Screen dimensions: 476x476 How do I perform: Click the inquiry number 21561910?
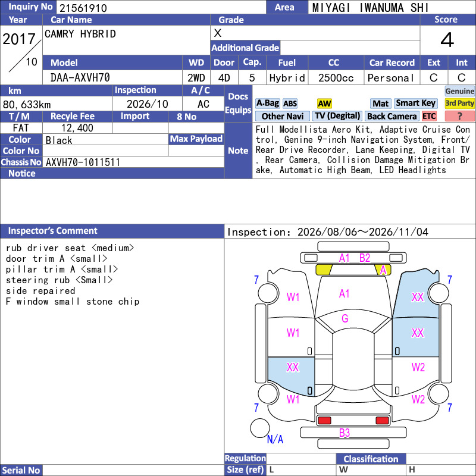pyautogui.click(x=83, y=8)
